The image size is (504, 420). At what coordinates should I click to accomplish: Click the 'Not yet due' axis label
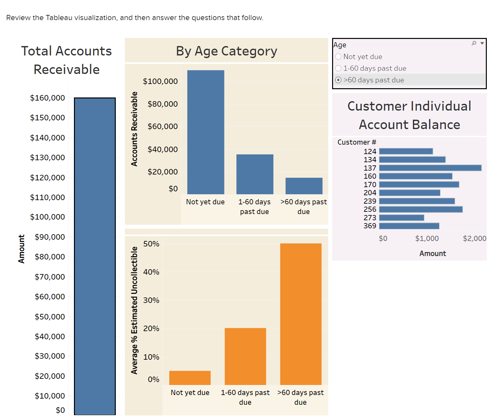[x=205, y=201]
